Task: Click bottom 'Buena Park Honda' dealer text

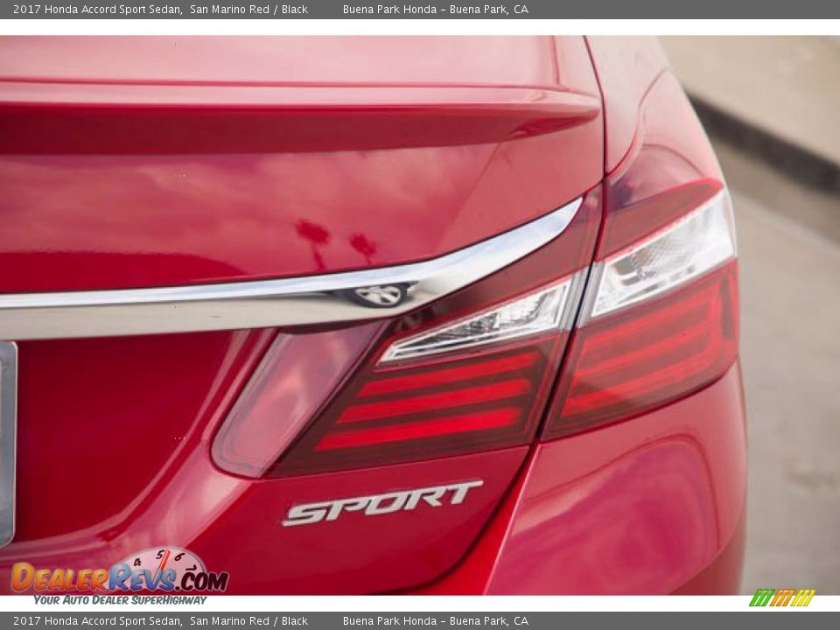Action: [x=389, y=620]
